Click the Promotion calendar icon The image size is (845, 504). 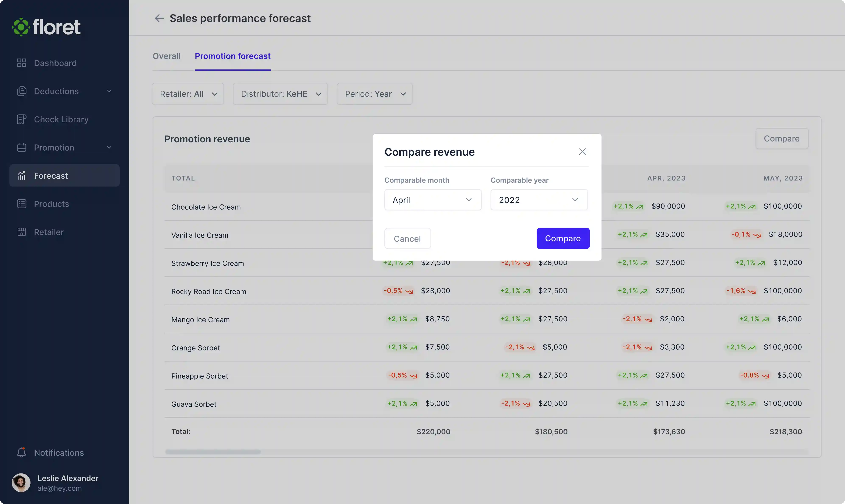tap(21, 147)
